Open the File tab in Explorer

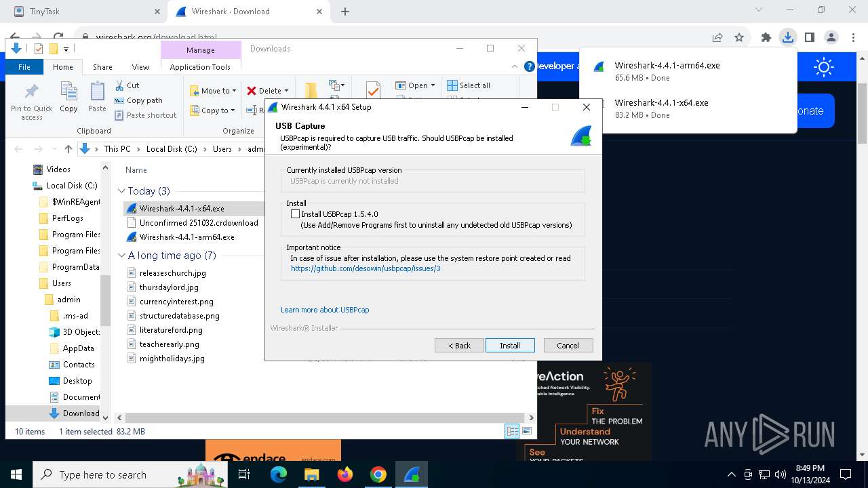point(24,67)
